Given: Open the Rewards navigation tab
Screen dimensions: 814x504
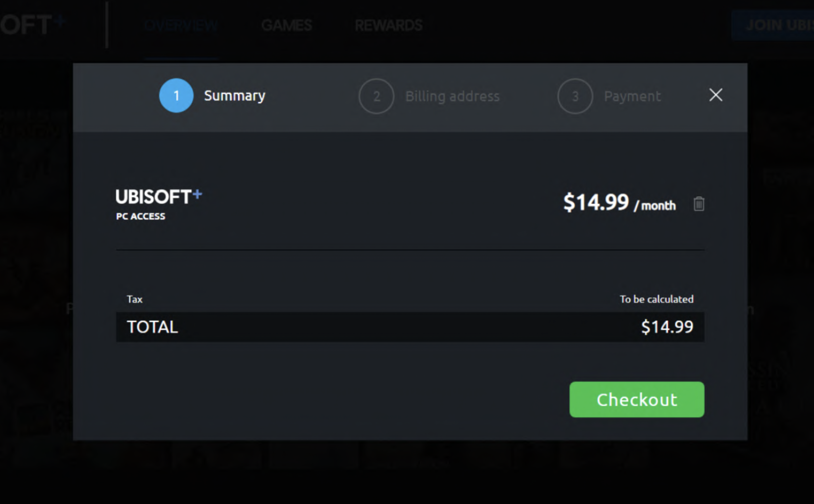Looking at the screenshot, I should pos(389,26).
